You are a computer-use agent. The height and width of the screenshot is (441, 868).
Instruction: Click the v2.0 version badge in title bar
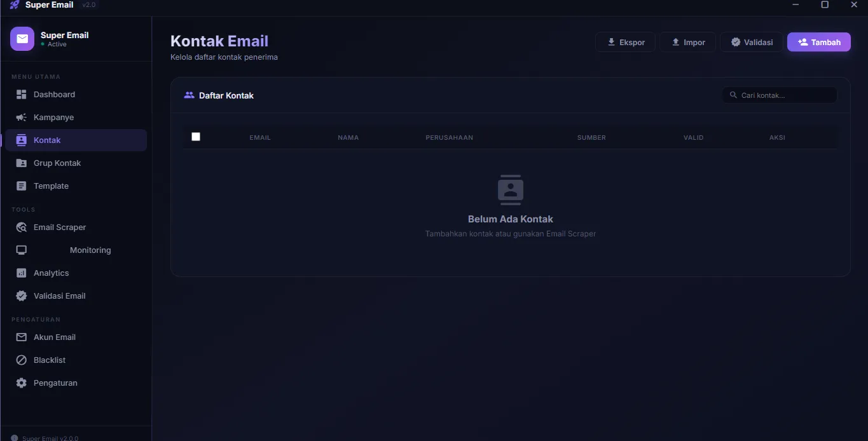(88, 5)
